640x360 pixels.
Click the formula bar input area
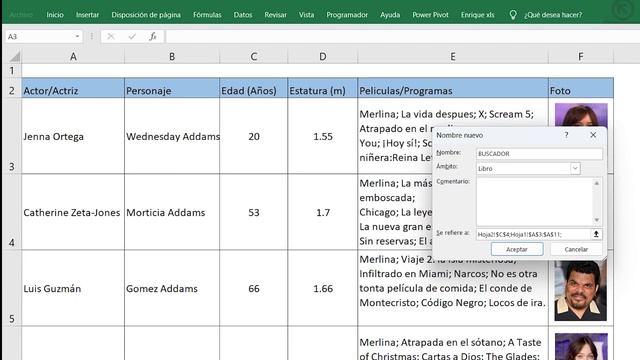402,36
